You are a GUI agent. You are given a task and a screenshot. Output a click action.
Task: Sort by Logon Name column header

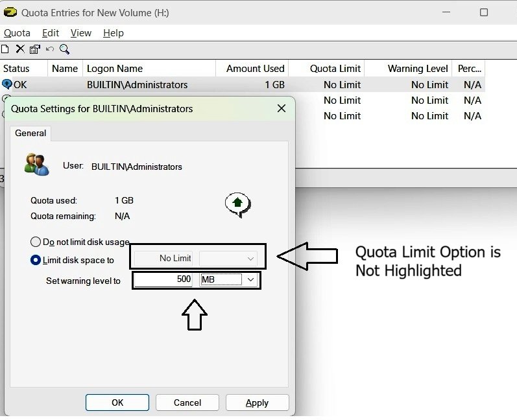pyautogui.click(x=149, y=69)
